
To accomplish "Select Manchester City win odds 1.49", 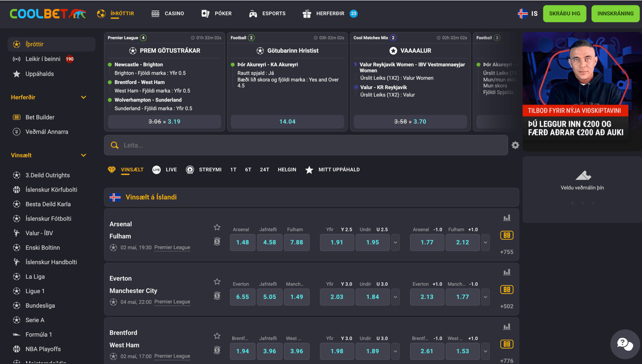I will point(297,297).
